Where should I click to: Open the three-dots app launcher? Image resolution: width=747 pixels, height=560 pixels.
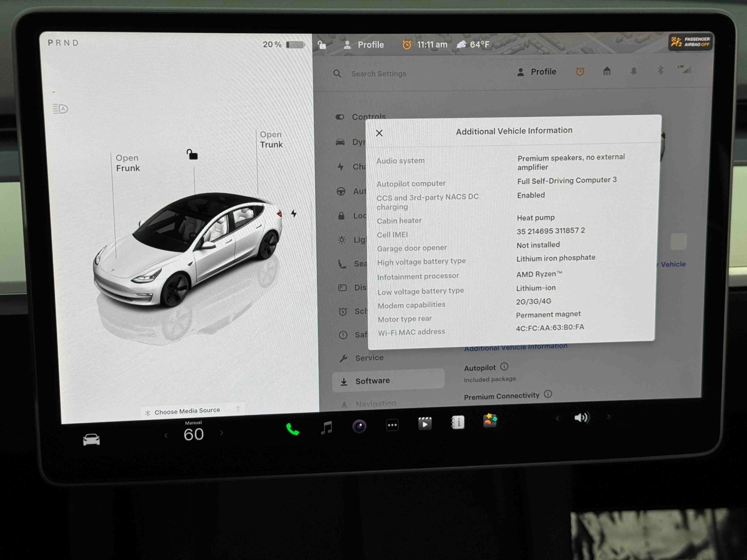click(392, 425)
